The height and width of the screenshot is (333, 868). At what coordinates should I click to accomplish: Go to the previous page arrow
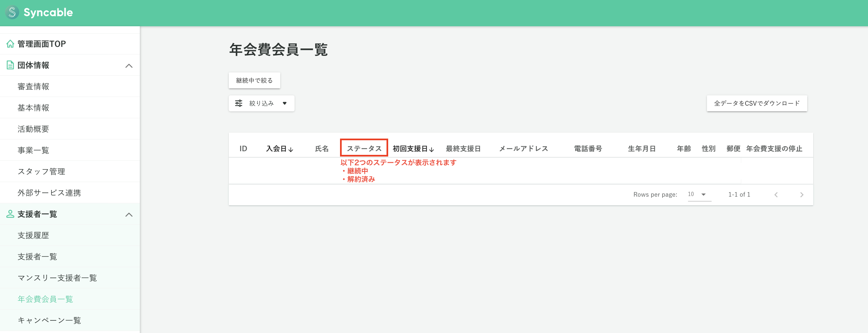(x=776, y=195)
